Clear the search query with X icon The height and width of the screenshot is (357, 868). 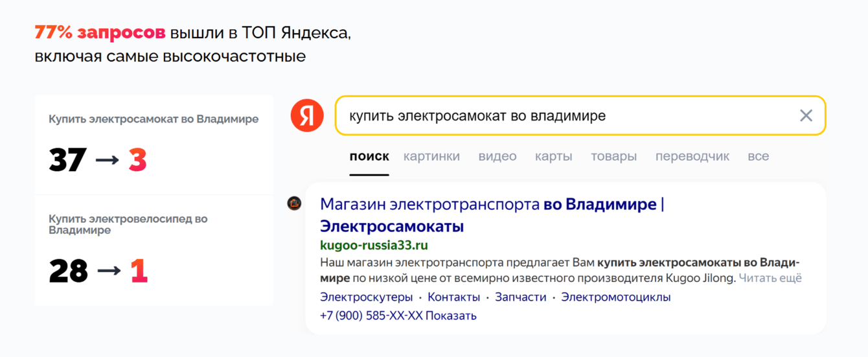(806, 116)
